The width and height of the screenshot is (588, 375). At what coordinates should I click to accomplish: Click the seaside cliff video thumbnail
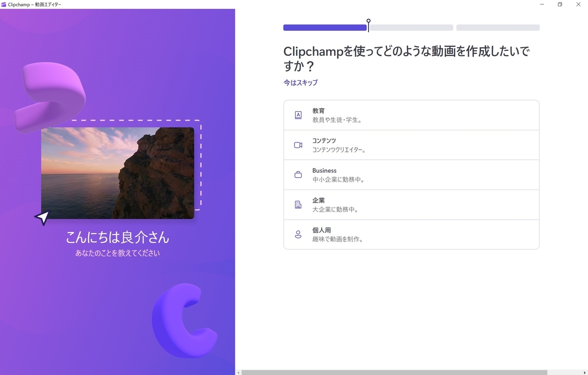(x=118, y=173)
